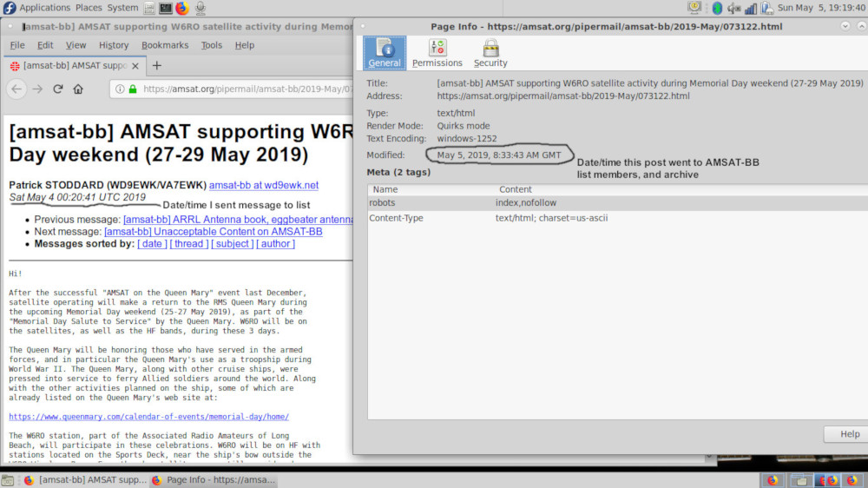This screenshot has height=488, width=868.
Task: Click the Quirks mode render value
Action: (464, 126)
